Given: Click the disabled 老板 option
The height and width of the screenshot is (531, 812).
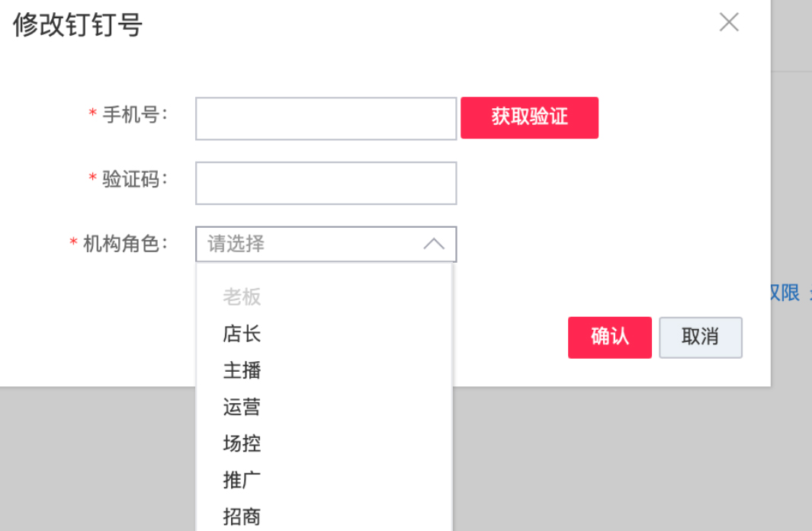Looking at the screenshot, I should click(x=242, y=297).
